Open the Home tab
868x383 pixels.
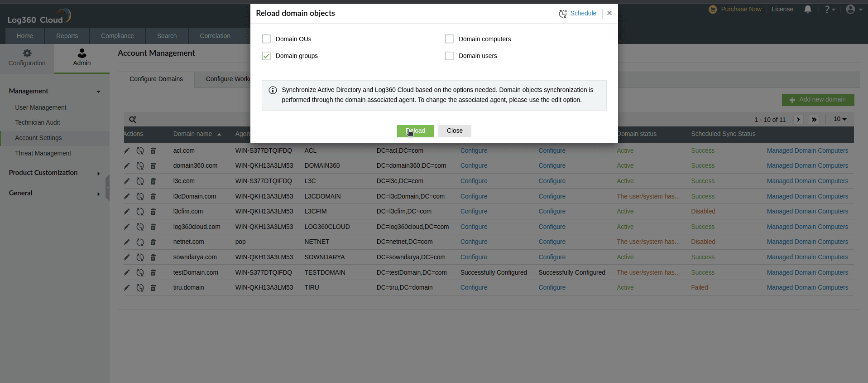25,36
